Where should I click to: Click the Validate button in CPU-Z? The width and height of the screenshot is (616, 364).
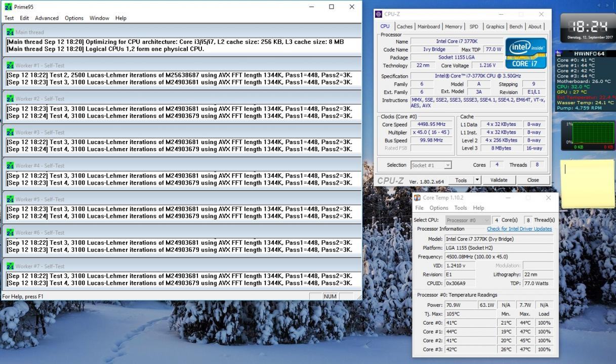[x=499, y=180]
